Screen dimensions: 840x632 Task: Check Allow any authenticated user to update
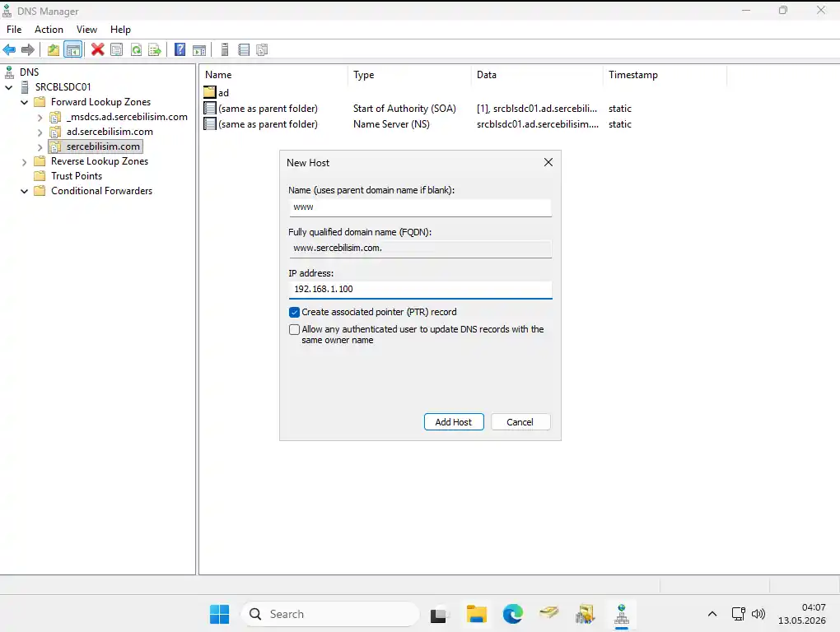click(x=294, y=330)
